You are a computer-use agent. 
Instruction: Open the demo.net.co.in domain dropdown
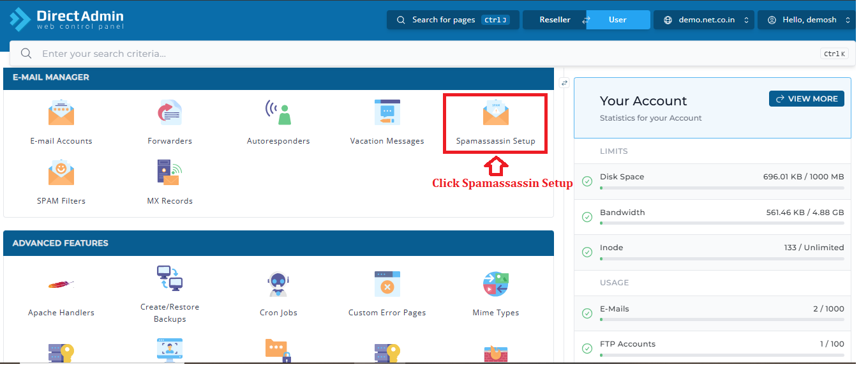704,20
